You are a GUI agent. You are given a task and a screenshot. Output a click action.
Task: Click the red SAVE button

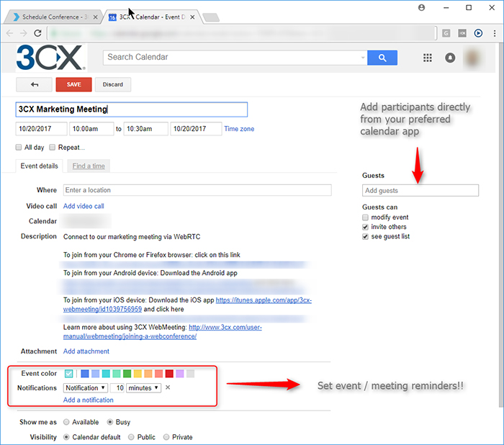[73, 84]
